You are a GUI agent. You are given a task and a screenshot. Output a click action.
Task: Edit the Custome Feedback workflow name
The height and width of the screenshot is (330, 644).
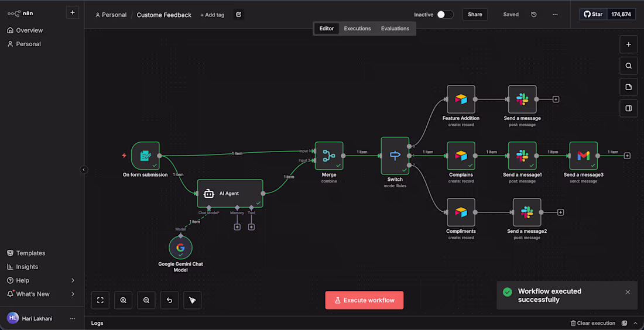[164, 15]
